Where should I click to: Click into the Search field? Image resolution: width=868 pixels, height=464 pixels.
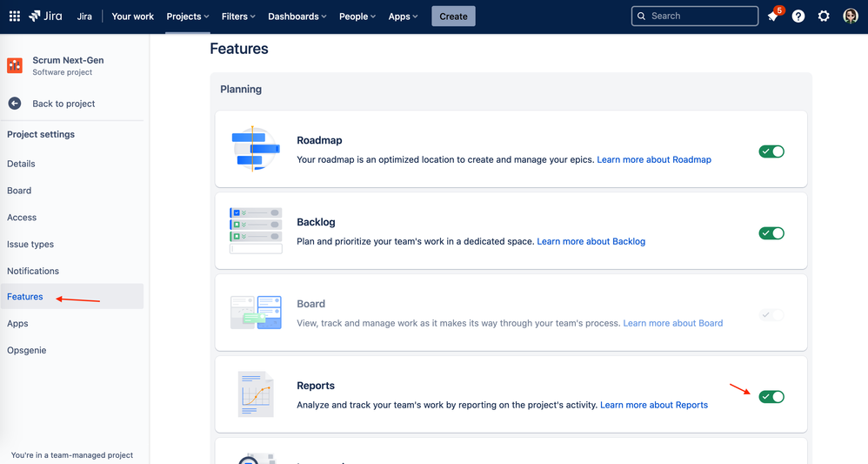click(695, 16)
